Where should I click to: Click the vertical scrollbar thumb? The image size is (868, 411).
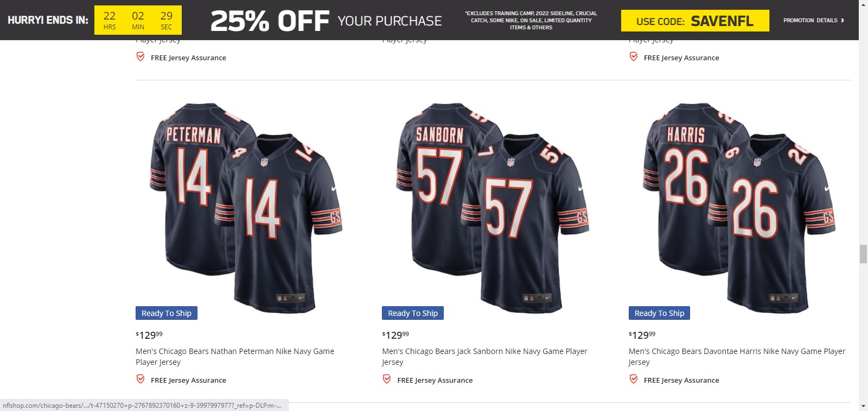pos(863,254)
